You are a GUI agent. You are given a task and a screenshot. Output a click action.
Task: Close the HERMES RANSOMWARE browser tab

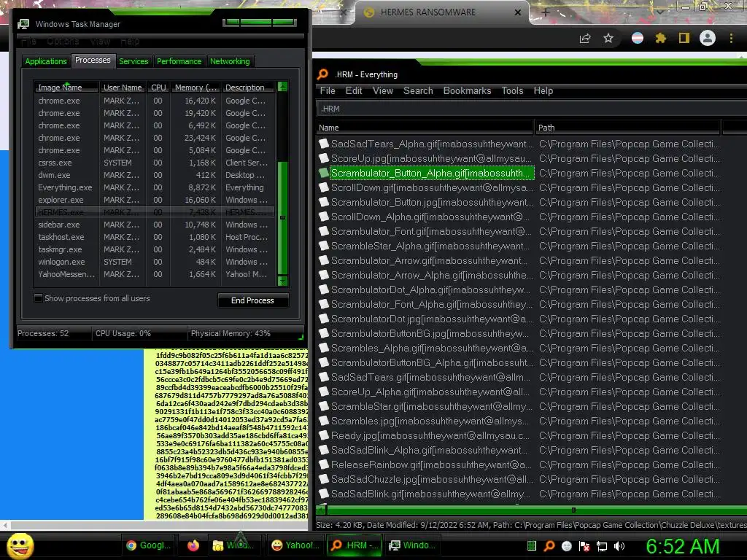click(x=518, y=12)
